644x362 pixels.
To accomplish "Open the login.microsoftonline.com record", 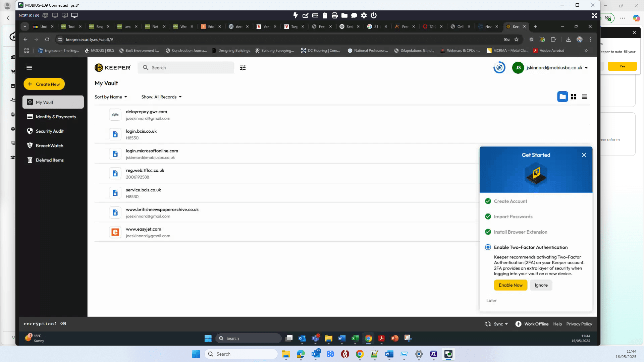I will point(286,154).
